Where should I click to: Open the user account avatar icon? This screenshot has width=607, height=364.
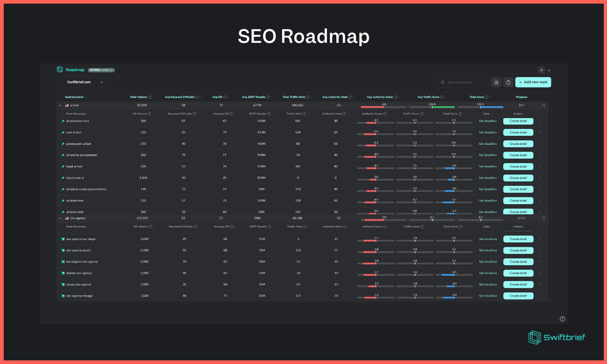tap(542, 70)
